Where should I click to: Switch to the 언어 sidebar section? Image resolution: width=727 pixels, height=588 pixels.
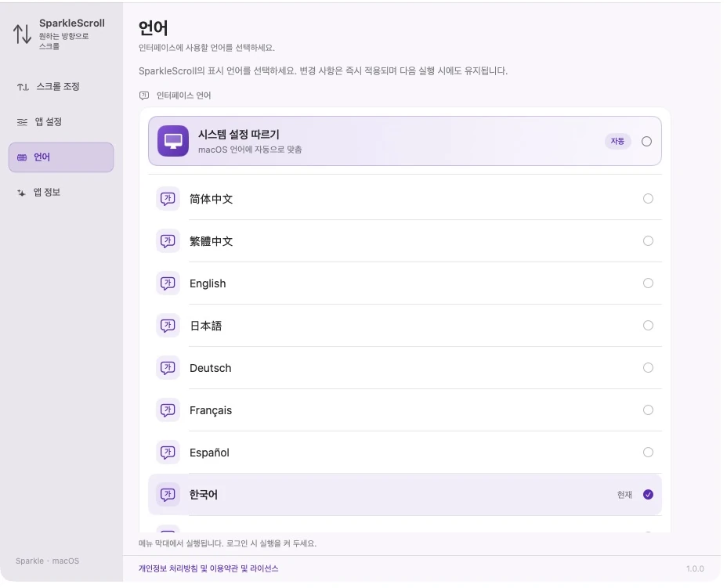pos(61,157)
